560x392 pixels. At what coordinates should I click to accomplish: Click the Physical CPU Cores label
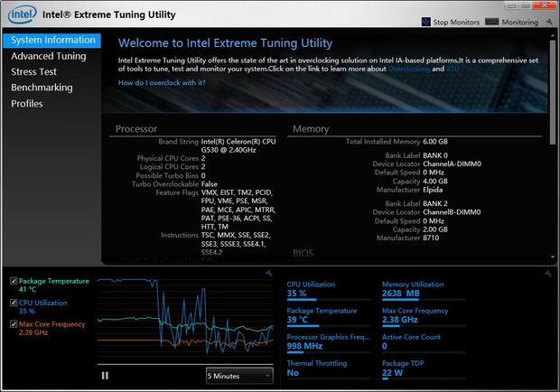click(167, 158)
